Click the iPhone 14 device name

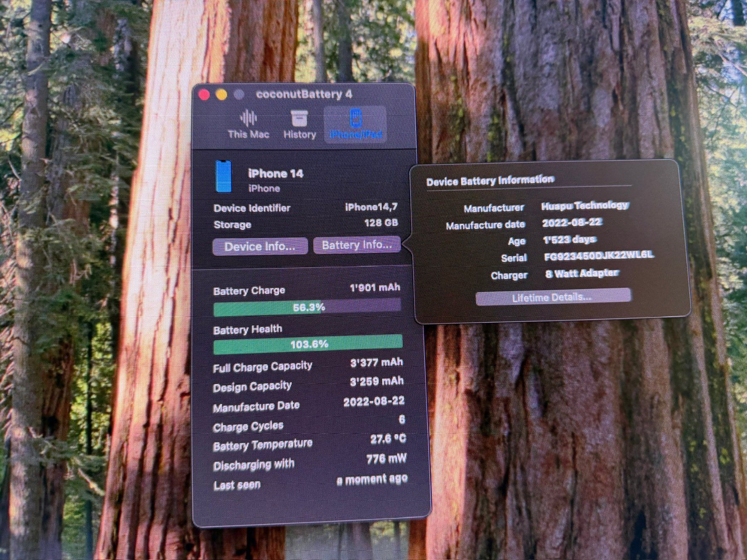[276, 173]
